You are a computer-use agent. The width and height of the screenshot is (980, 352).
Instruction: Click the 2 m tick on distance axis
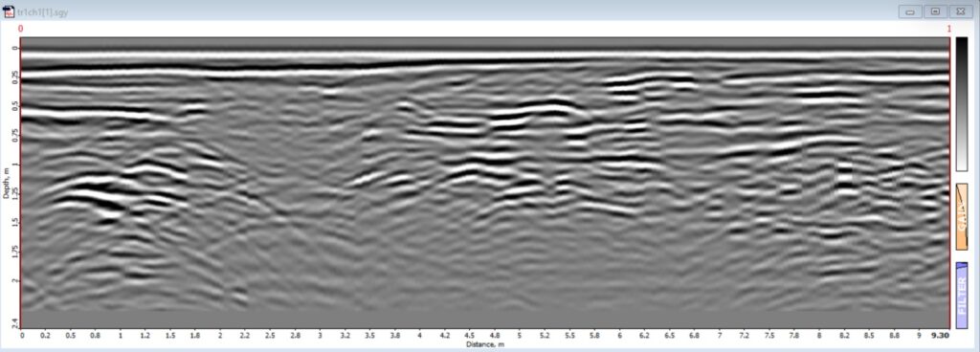click(220, 335)
